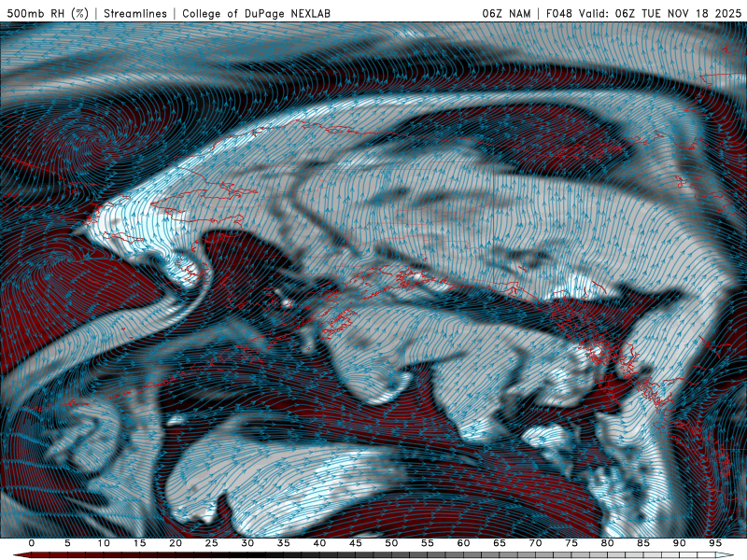Click the "Streamlines" header label
The height and width of the screenshot is (560, 747).
(x=135, y=13)
